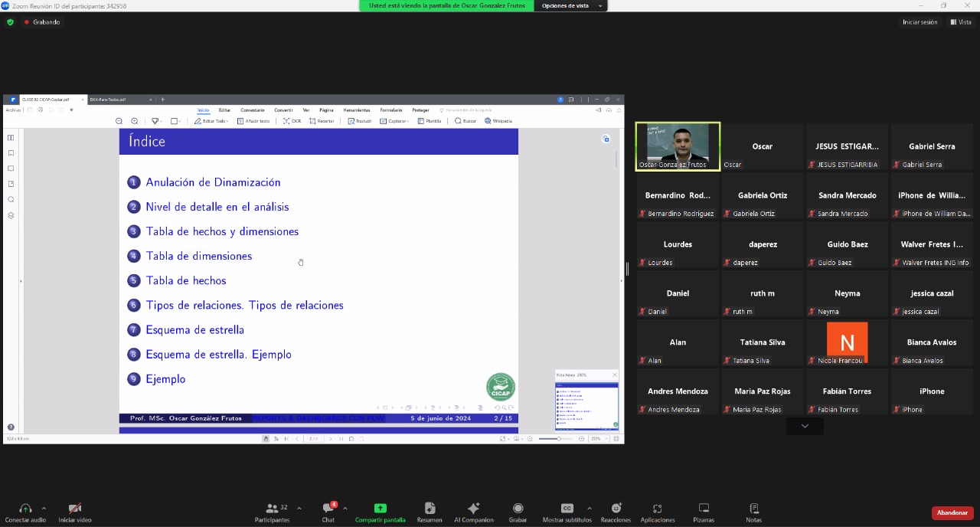Click the Reacciones icon
The width and height of the screenshot is (980, 527).
tap(616, 512)
